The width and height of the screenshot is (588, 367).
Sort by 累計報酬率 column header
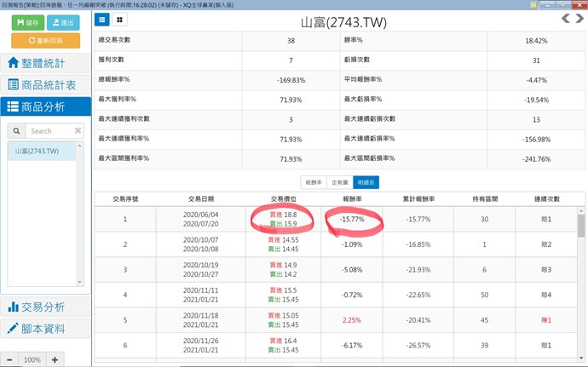[x=418, y=198]
